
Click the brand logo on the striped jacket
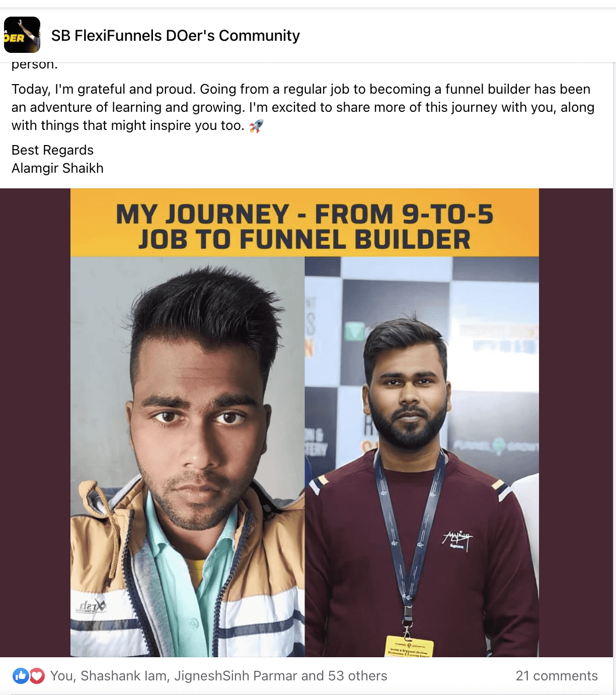click(91, 606)
